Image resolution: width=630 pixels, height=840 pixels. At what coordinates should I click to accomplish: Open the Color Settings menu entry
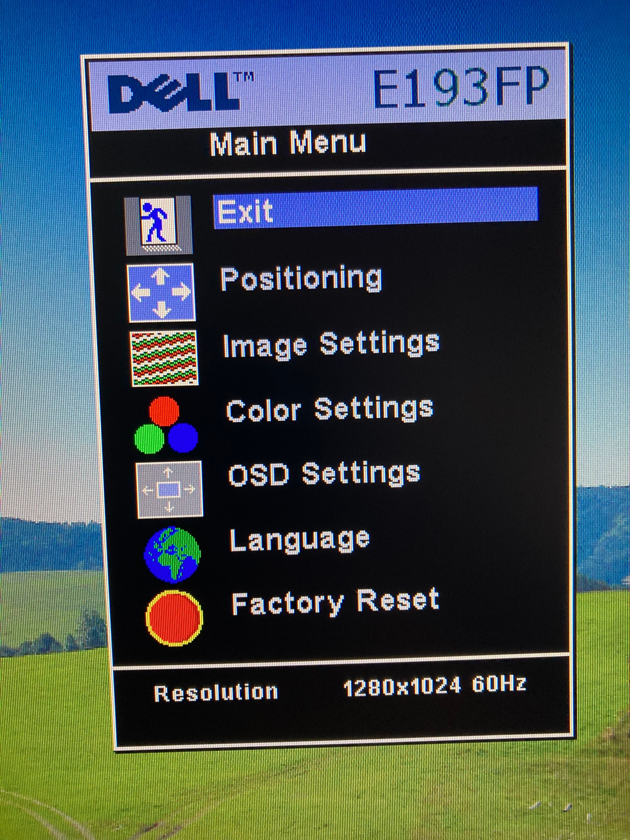(x=330, y=409)
